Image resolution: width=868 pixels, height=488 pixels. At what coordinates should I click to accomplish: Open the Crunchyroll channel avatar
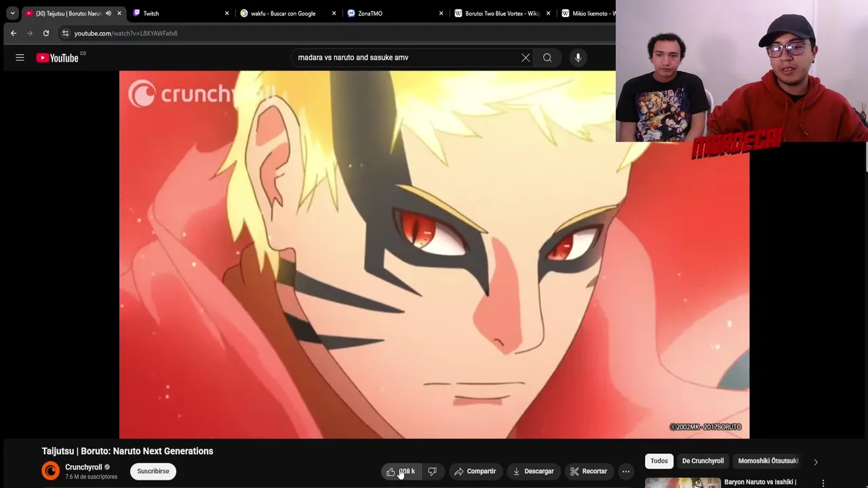tap(51, 471)
